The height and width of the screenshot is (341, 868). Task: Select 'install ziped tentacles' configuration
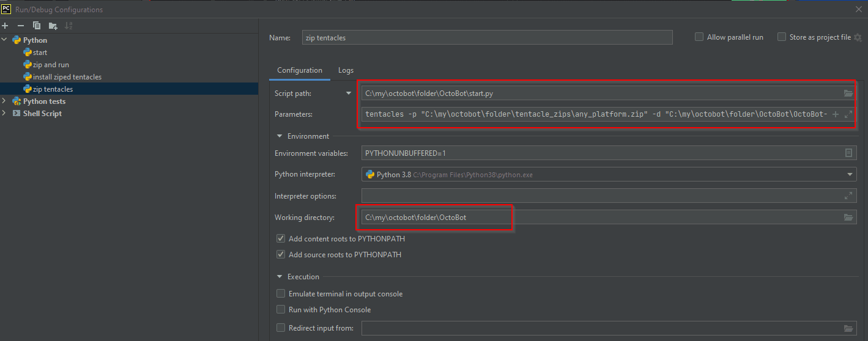[67, 77]
